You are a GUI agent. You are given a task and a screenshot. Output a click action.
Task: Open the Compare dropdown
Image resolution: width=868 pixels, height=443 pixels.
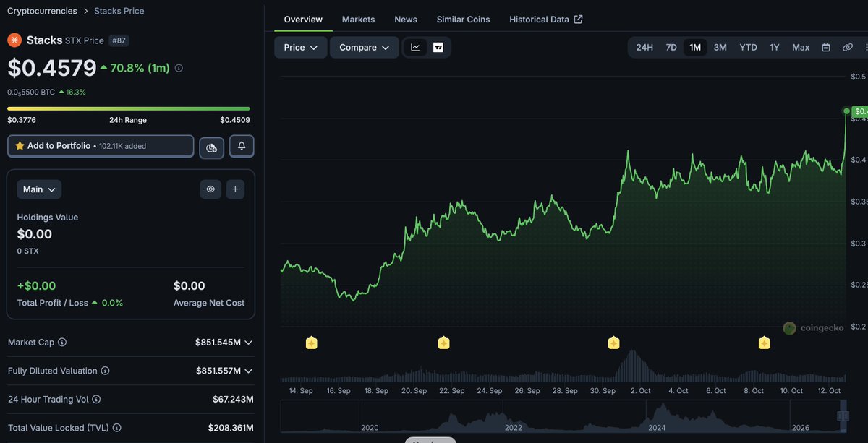point(365,48)
